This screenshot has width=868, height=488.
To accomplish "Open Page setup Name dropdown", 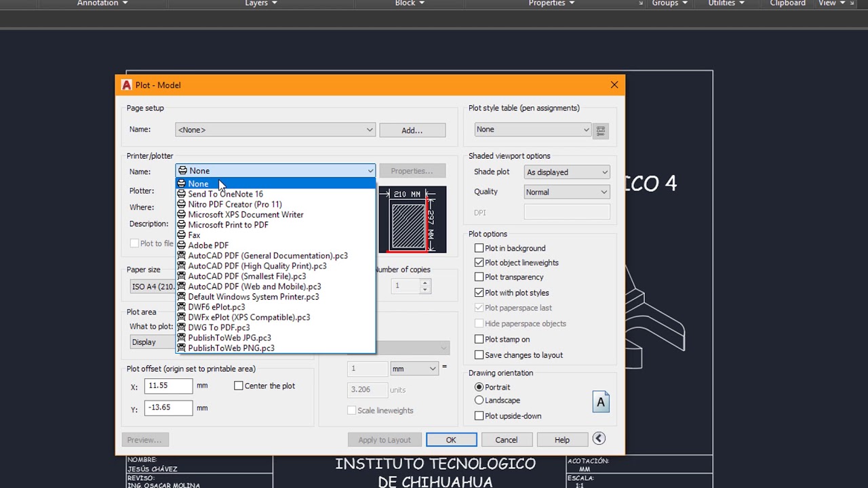I will pos(275,129).
